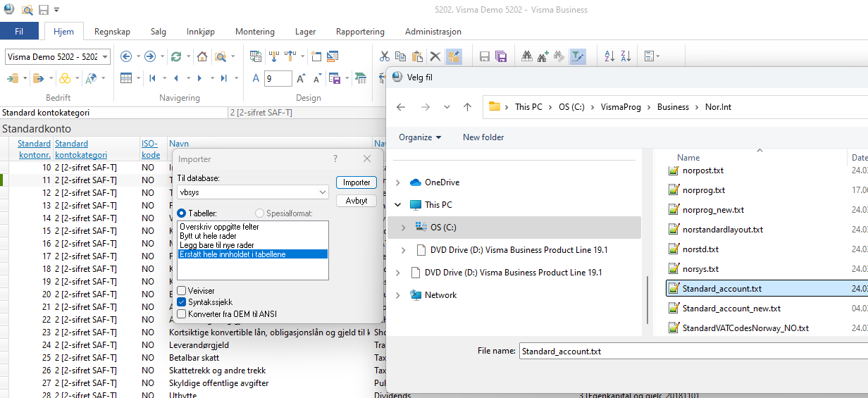This screenshot has width=868, height=398.
Task: Click the binoculars search icon
Action: tap(526, 56)
